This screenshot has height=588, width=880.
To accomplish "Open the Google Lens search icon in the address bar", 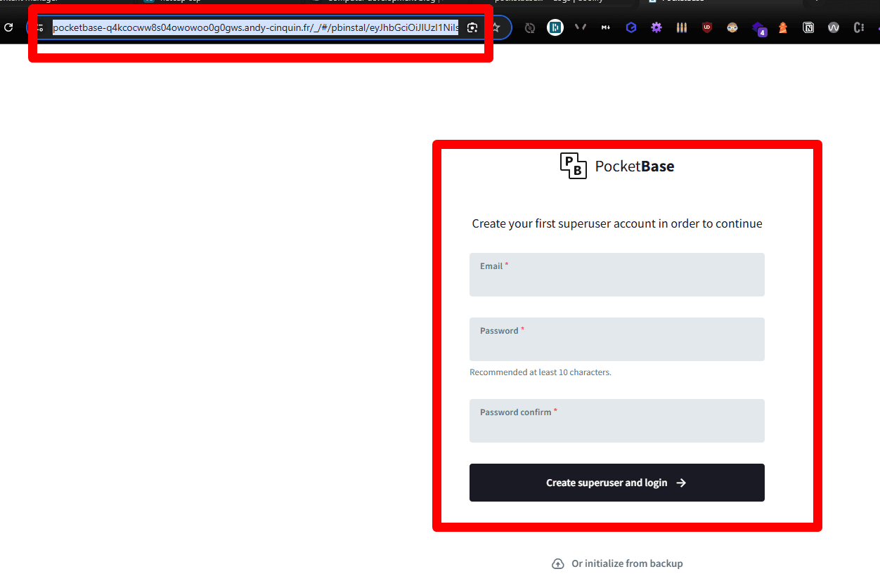I will coord(472,28).
